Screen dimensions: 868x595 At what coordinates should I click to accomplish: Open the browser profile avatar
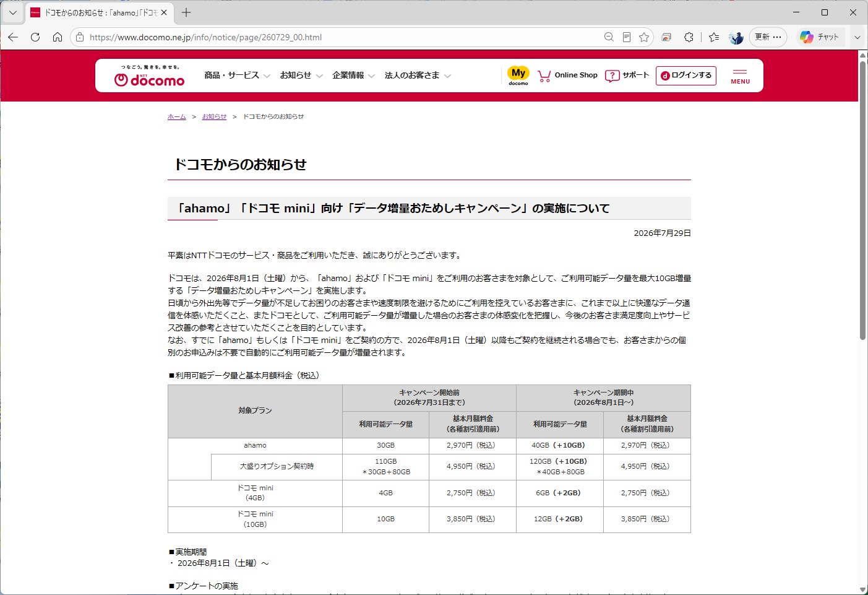(736, 37)
